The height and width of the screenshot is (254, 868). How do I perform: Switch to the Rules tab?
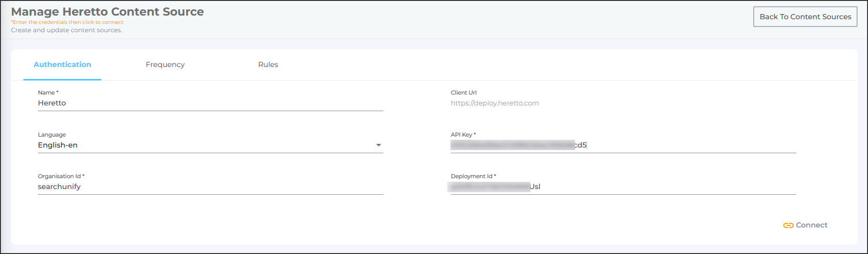(268, 64)
